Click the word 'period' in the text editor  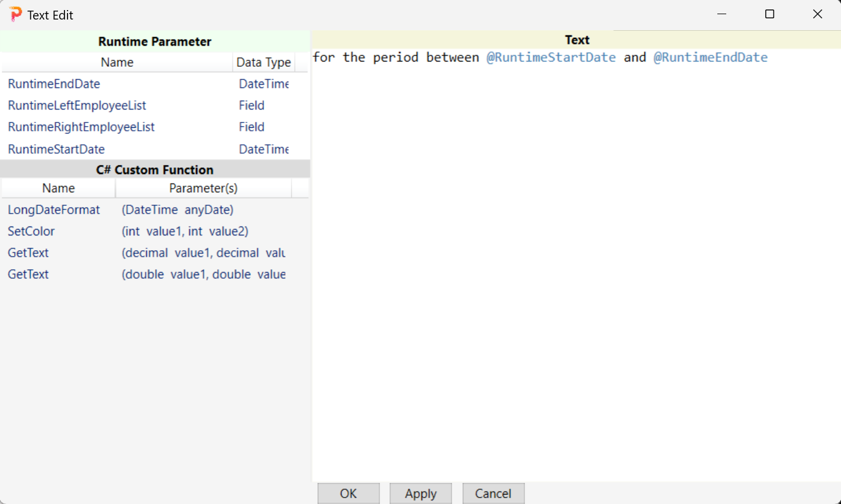coord(396,57)
